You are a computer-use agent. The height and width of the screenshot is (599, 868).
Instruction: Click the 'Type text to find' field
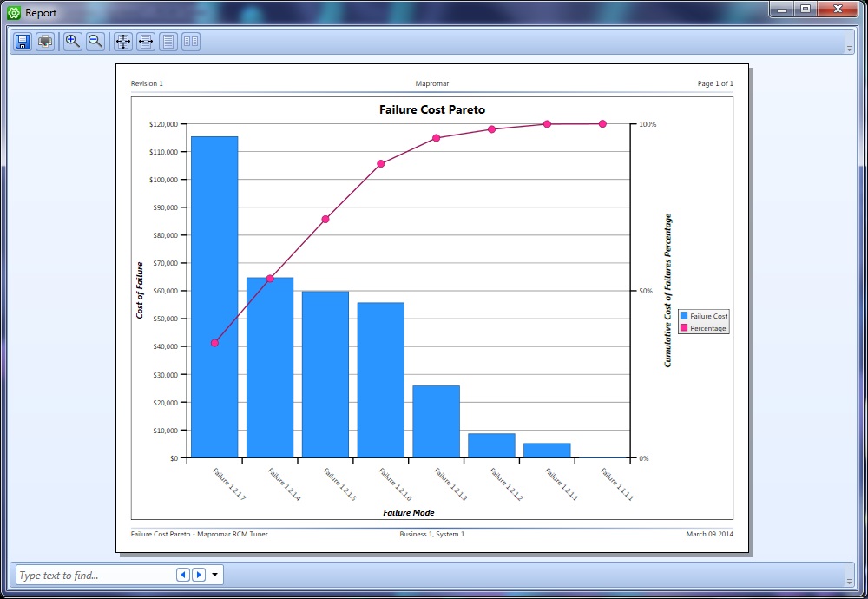pos(94,575)
